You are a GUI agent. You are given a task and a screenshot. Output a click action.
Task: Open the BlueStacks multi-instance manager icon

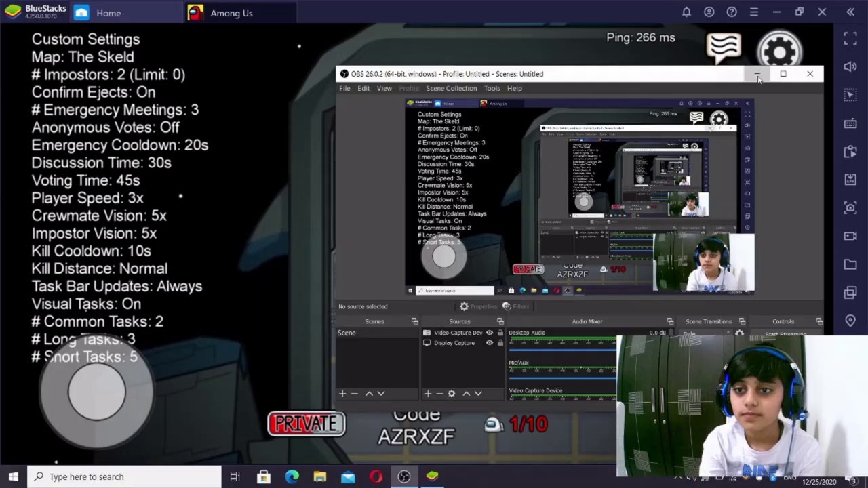pyautogui.click(x=850, y=292)
